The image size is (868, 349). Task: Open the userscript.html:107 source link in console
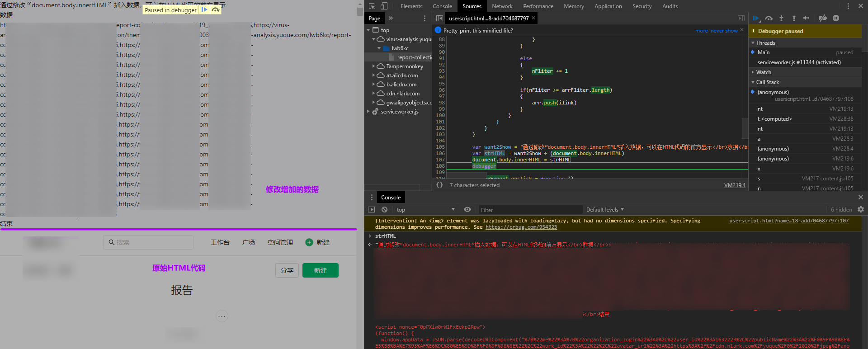click(789, 221)
